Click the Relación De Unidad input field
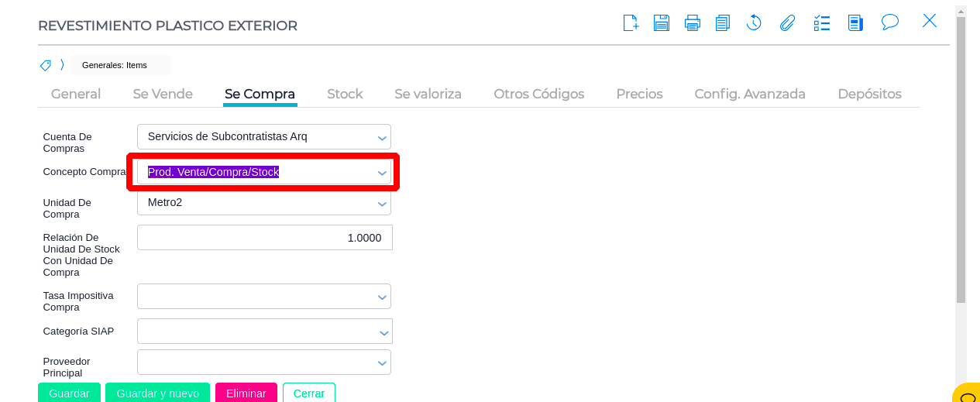Image resolution: width=980 pixels, height=402 pixels. click(x=264, y=238)
